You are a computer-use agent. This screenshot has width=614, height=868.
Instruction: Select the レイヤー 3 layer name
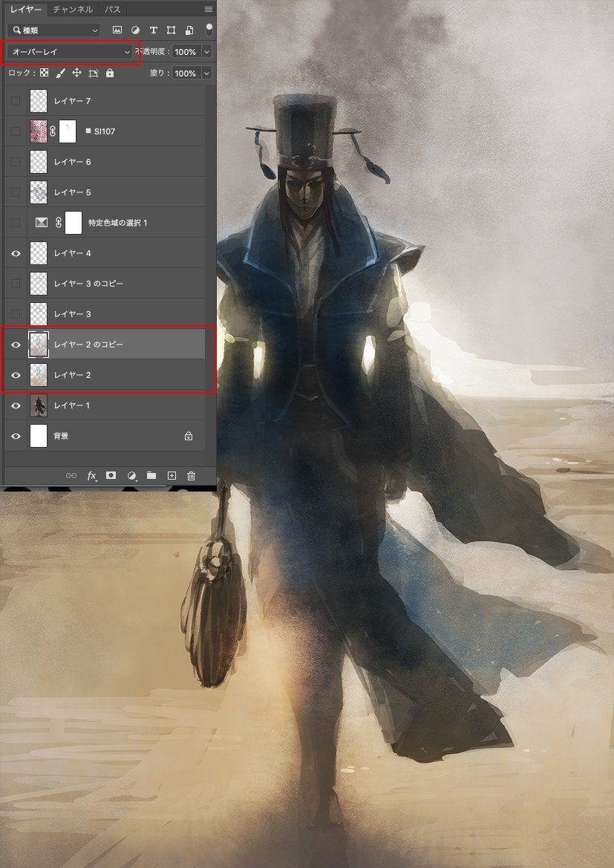tap(72, 314)
